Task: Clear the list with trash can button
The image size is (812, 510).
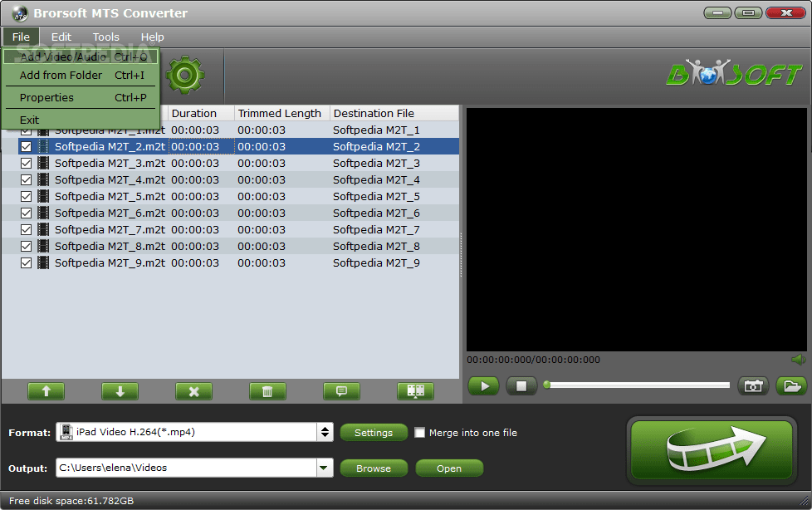Action: (267, 391)
